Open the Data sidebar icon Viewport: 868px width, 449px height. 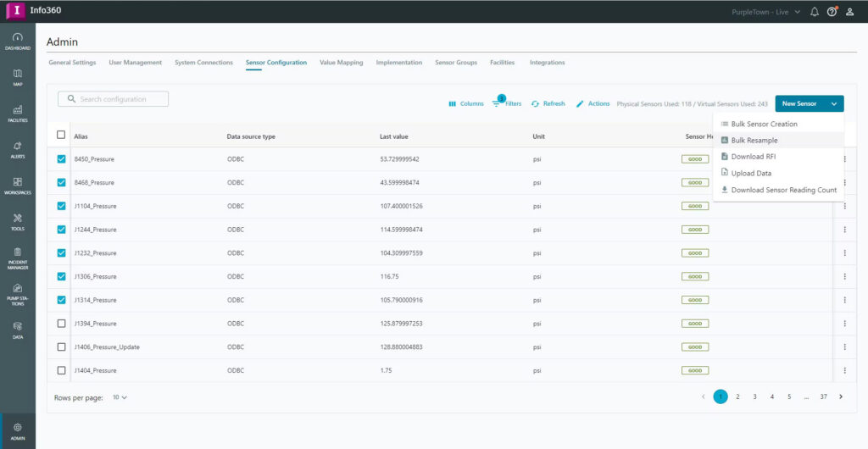17,326
